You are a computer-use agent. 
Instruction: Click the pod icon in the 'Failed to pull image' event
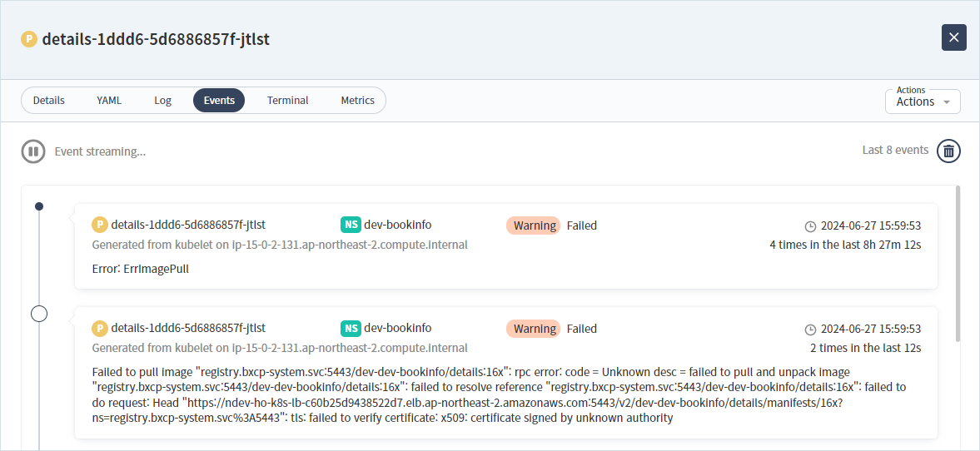99,328
